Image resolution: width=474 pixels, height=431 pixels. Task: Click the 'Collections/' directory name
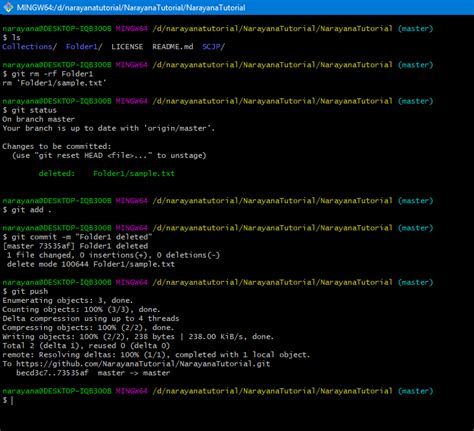29,46
